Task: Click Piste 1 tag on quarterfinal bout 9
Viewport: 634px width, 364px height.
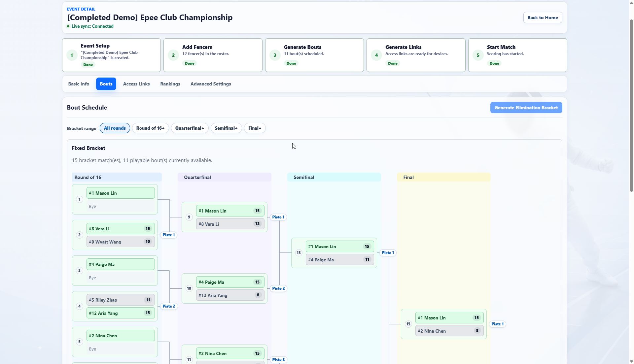Action: click(278, 217)
